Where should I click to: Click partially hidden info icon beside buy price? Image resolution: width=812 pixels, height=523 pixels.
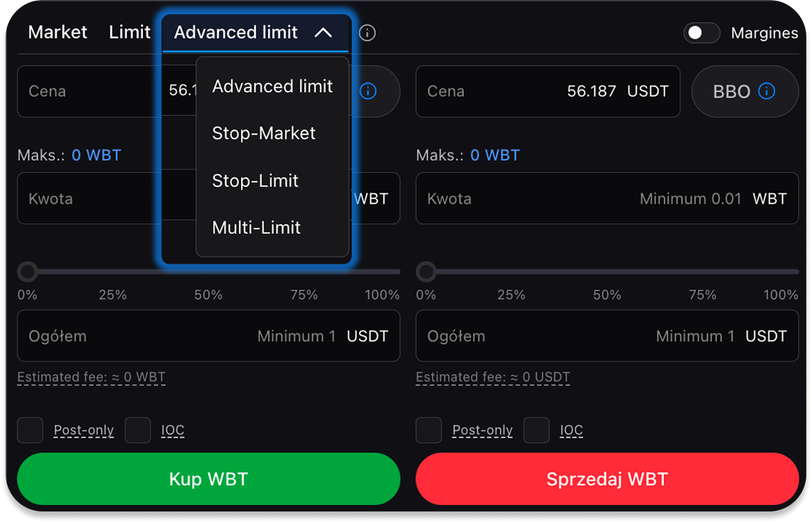point(368,91)
